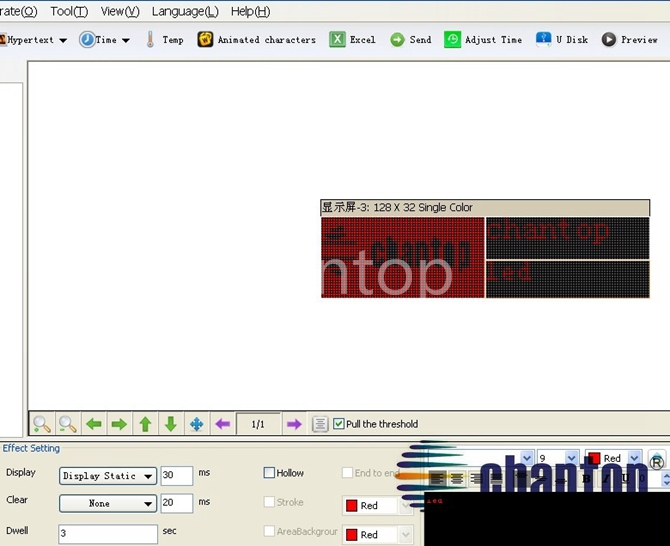Select the red left display area
The width and height of the screenshot is (670, 546).
(x=403, y=258)
